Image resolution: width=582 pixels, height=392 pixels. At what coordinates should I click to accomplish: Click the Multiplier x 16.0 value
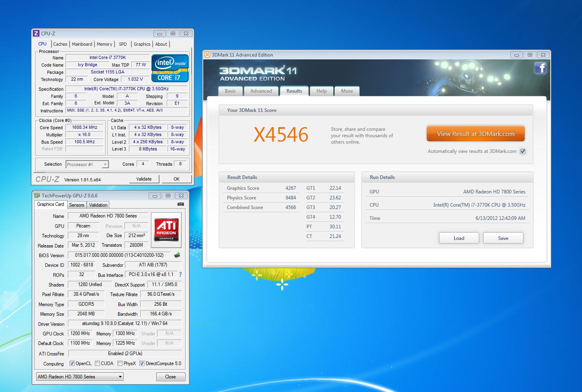[x=84, y=134]
